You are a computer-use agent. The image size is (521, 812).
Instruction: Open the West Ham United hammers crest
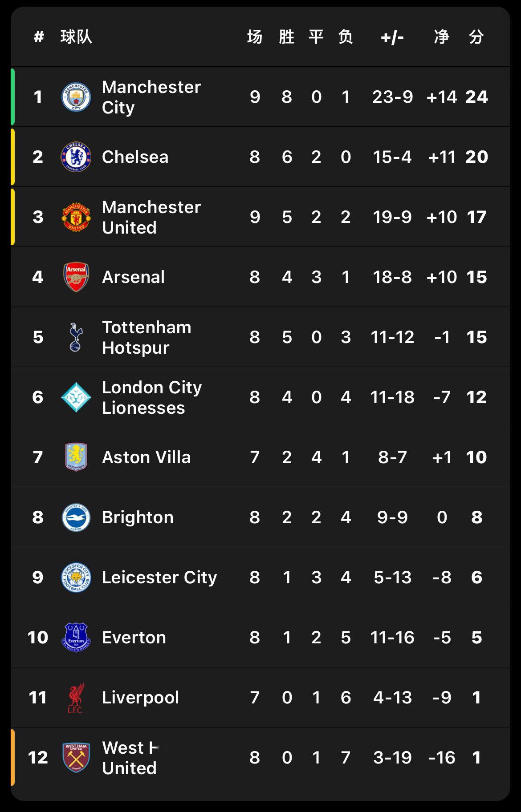tap(76, 757)
